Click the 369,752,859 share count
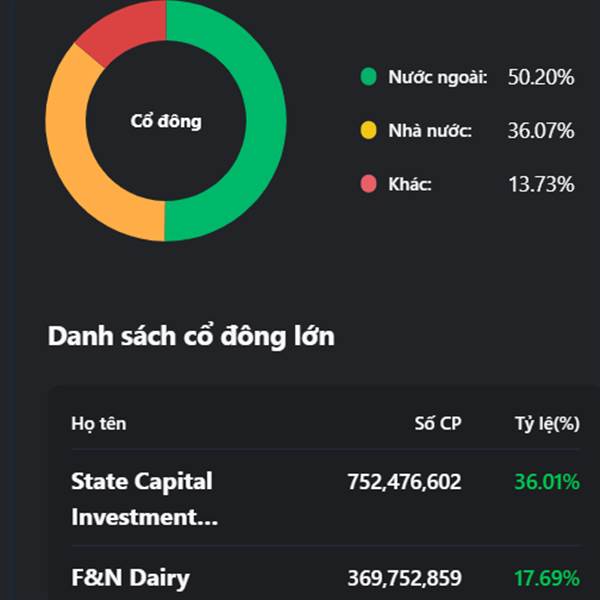Viewport: 600px width, 600px height. (404, 577)
